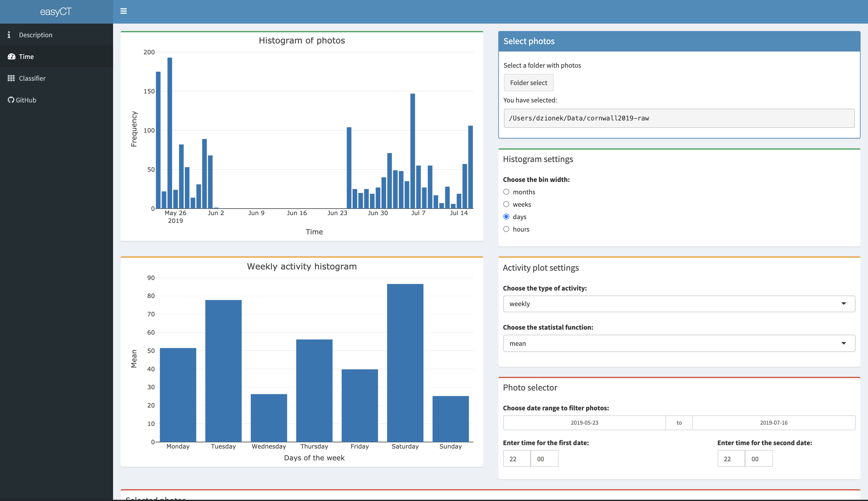The image size is (868, 501).
Task: Click the grid icon beside Classifier
Action: click(11, 78)
